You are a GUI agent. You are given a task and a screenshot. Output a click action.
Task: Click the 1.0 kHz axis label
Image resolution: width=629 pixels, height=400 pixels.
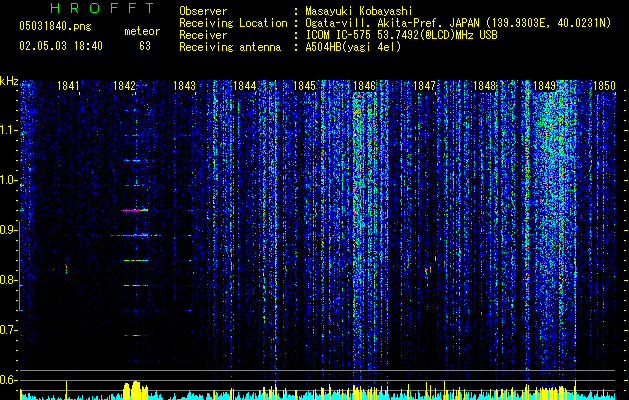7,180
